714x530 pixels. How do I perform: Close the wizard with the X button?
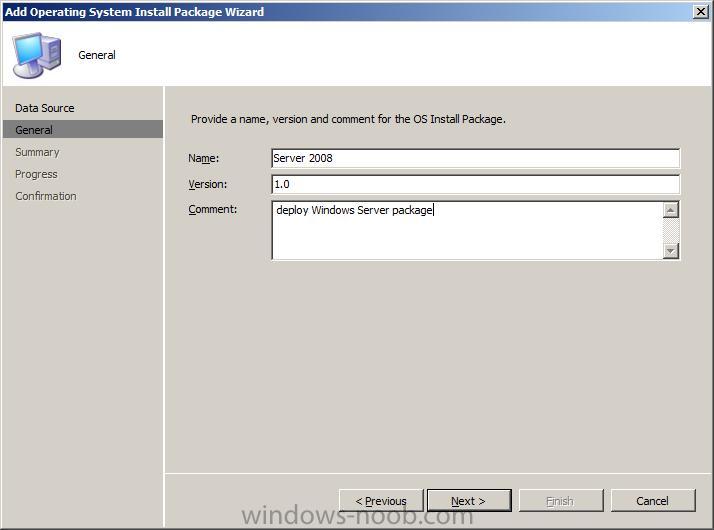point(700,11)
